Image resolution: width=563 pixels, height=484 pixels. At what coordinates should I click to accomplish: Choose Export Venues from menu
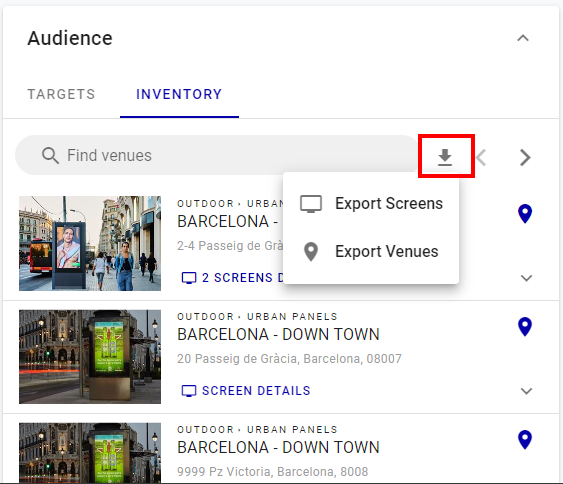tap(371, 251)
